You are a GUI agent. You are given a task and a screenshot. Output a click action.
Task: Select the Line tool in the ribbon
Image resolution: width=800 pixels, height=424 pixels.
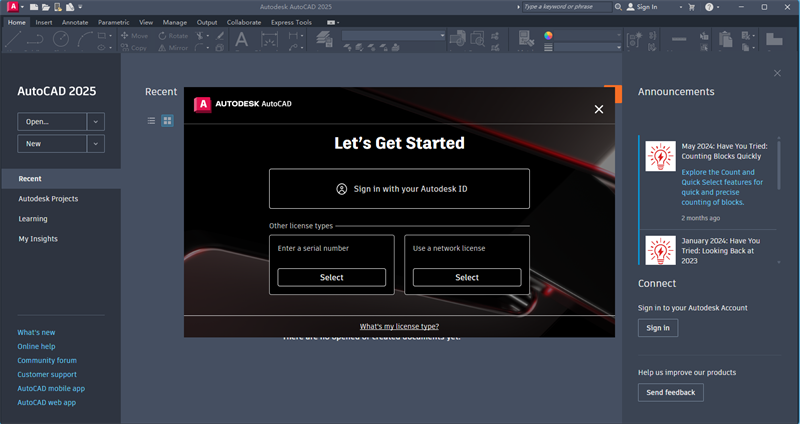point(12,40)
